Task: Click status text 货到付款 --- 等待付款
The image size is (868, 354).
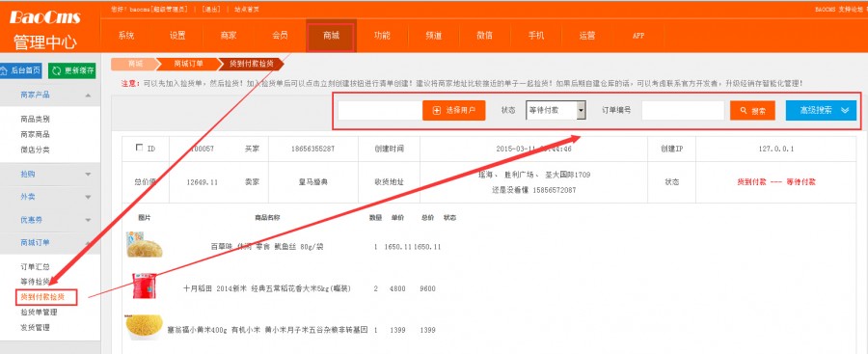Action: click(776, 181)
